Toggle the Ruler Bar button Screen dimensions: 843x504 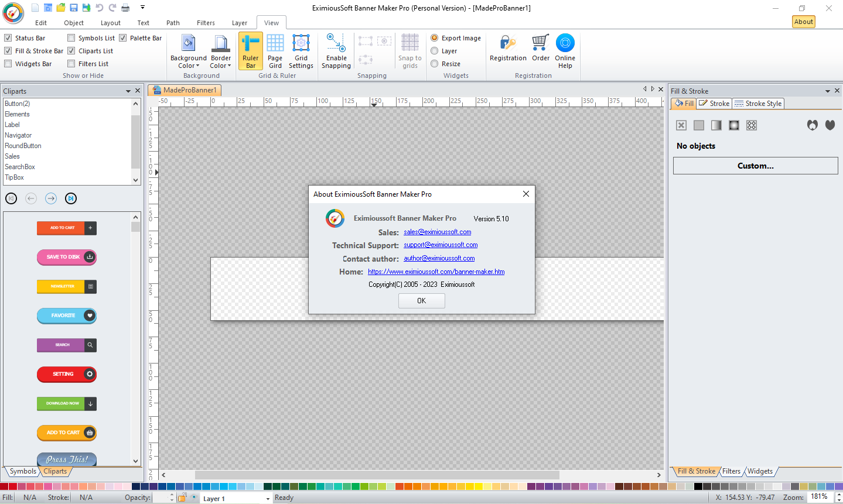pos(251,51)
